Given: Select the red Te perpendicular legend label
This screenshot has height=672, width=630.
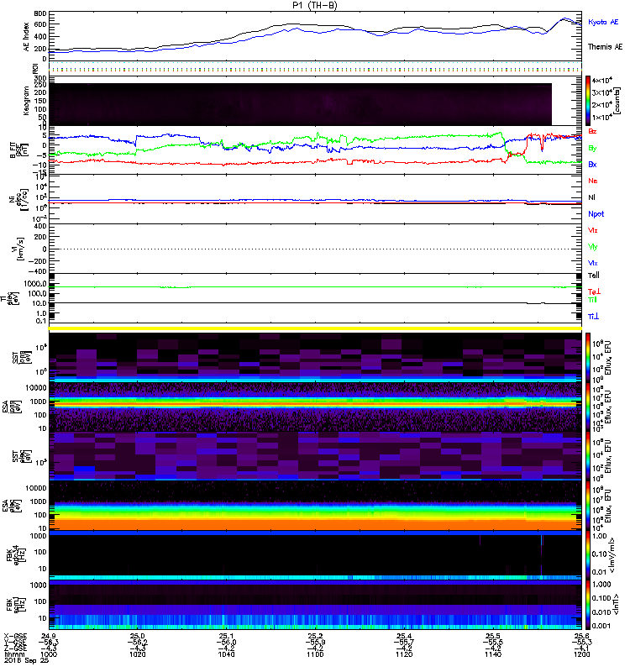Looking at the screenshot, I should (594, 291).
